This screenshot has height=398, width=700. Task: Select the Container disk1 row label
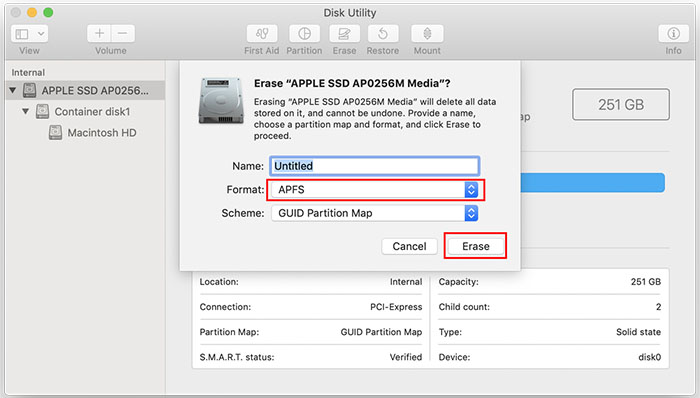coord(92,112)
